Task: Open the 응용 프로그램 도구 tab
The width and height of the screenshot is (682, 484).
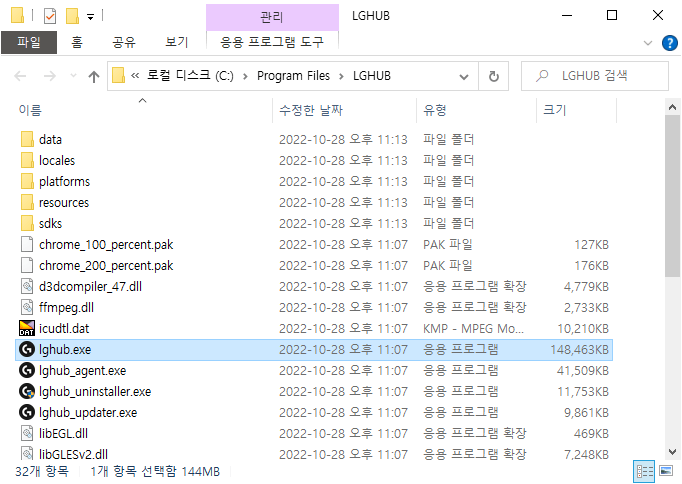Action: point(272,43)
